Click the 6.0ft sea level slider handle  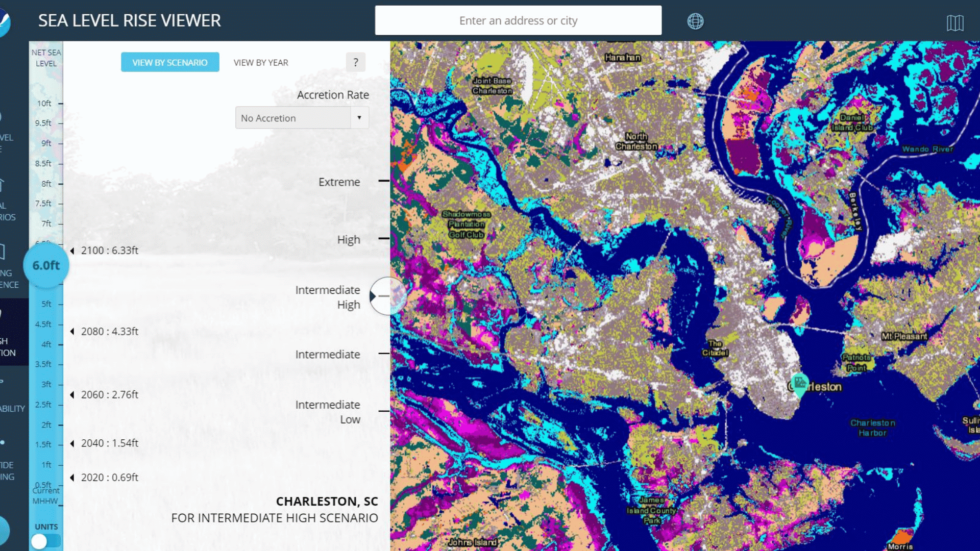46,265
